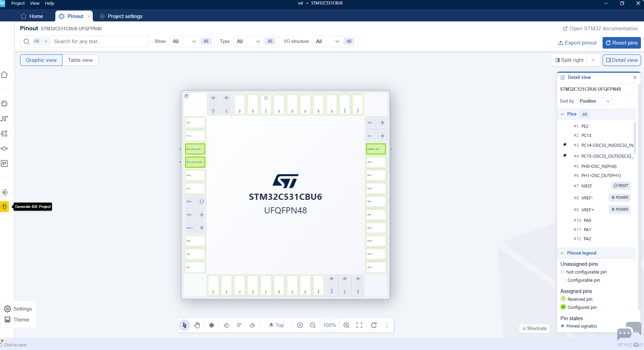Open STM32 documentation link
The image size is (644, 350).
click(600, 29)
